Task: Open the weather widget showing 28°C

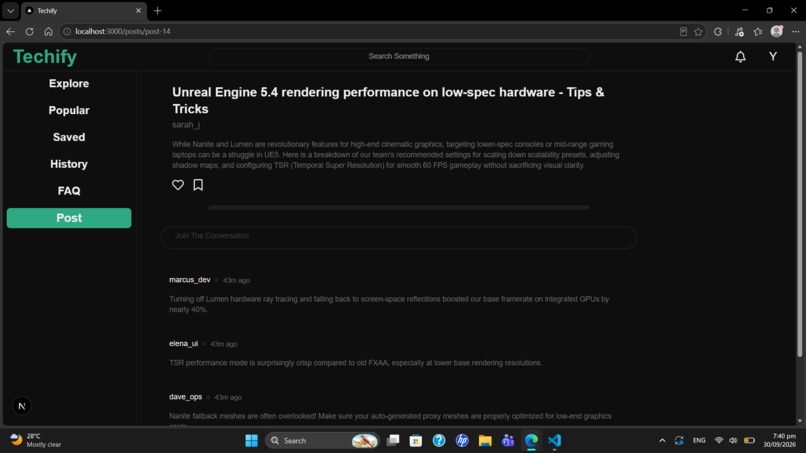Action: click(x=36, y=440)
